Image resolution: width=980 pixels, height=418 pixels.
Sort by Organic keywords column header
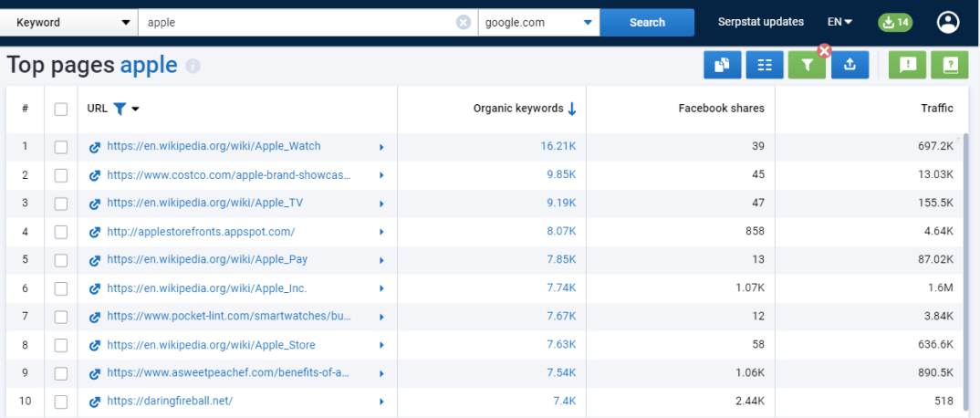tap(525, 109)
